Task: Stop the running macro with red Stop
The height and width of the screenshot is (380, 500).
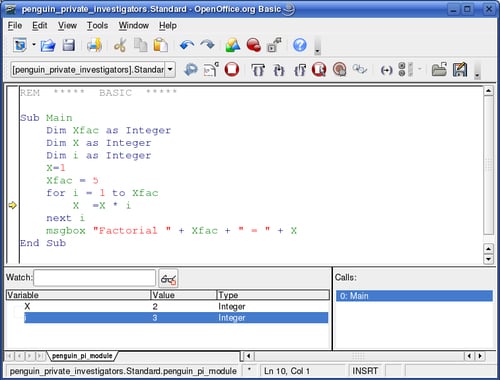Action: tap(232, 70)
